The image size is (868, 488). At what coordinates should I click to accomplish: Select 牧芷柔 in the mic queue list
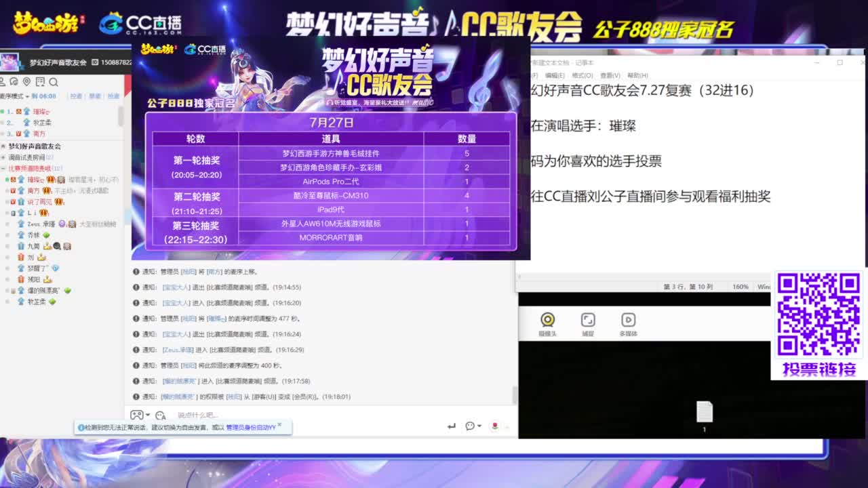42,123
